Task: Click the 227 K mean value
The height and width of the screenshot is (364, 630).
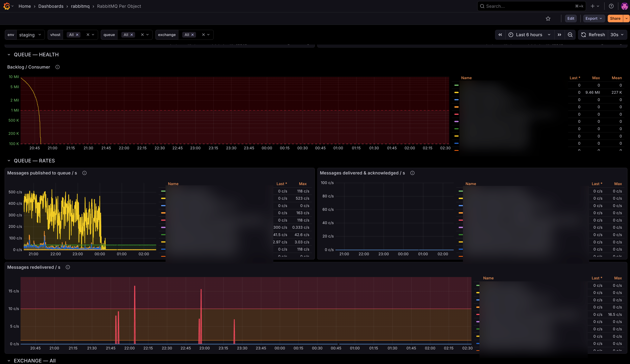Action: [x=617, y=92]
